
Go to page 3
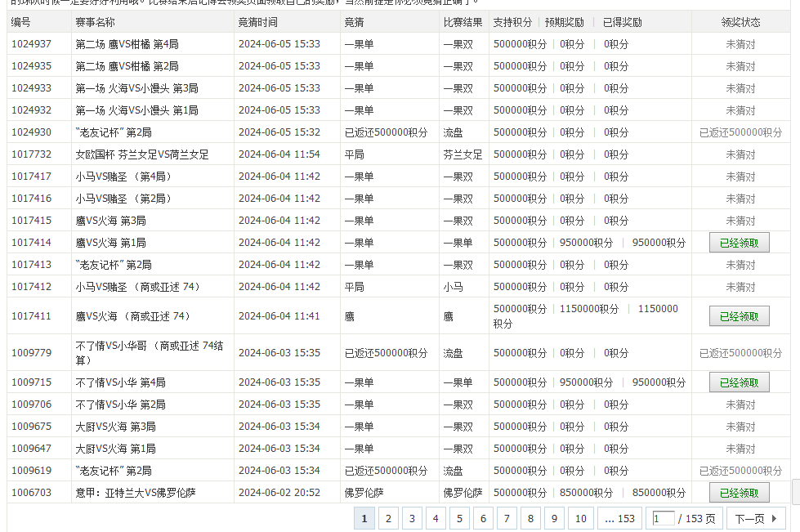411,518
